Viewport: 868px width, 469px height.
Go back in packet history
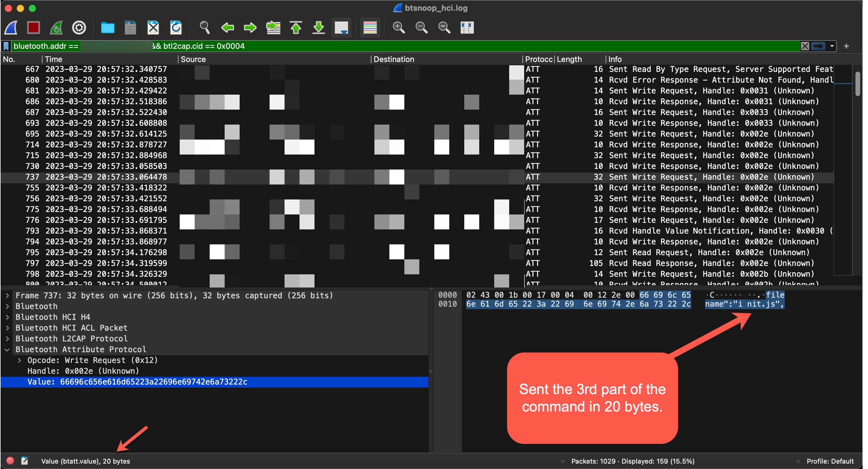pos(227,27)
